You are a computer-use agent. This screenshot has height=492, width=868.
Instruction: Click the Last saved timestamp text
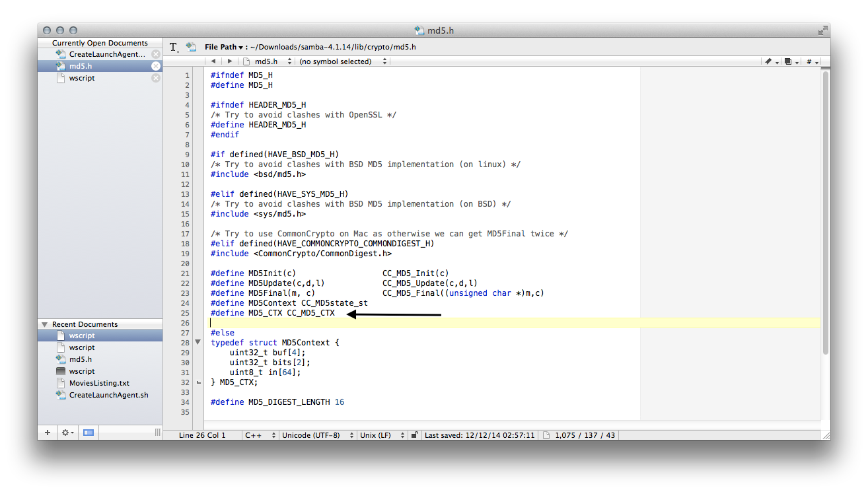[x=480, y=435]
